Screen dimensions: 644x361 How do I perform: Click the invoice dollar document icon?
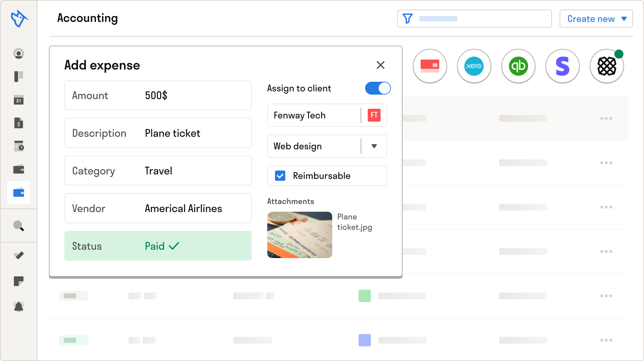coord(19,123)
